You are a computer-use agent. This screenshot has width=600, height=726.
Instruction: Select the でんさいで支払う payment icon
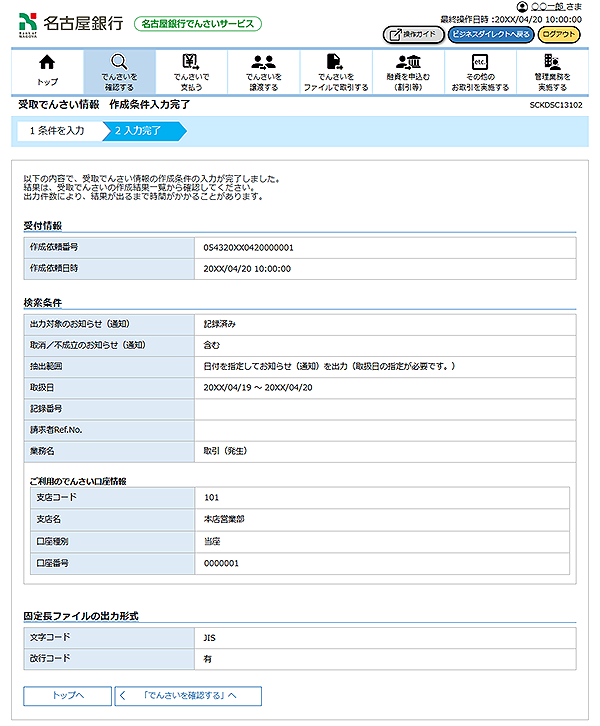[191, 62]
